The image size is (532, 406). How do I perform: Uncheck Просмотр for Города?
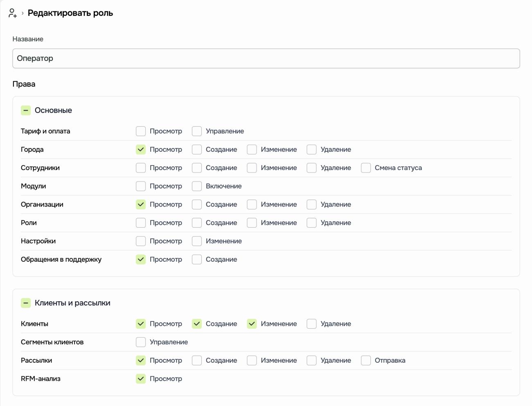(141, 150)
